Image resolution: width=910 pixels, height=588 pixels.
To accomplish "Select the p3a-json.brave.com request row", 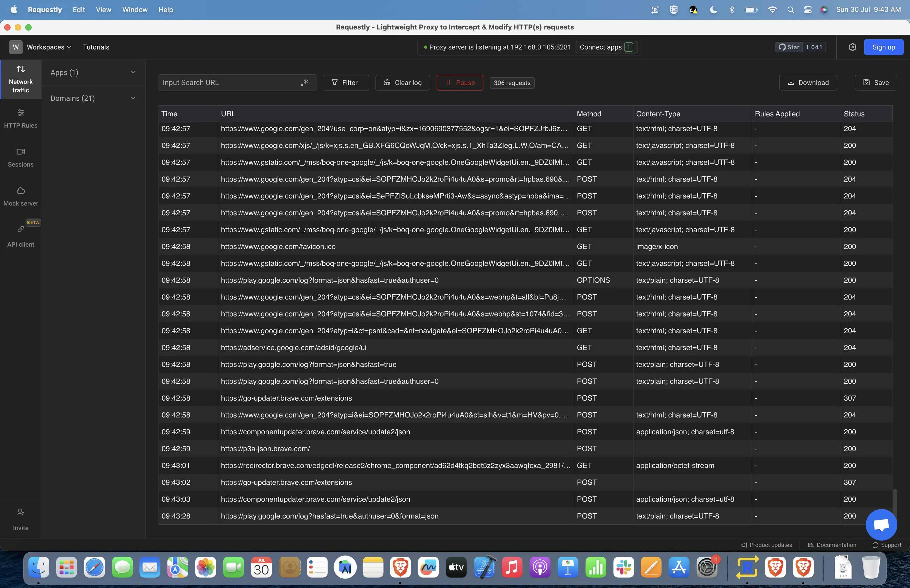I will click(x=526, y=449).
